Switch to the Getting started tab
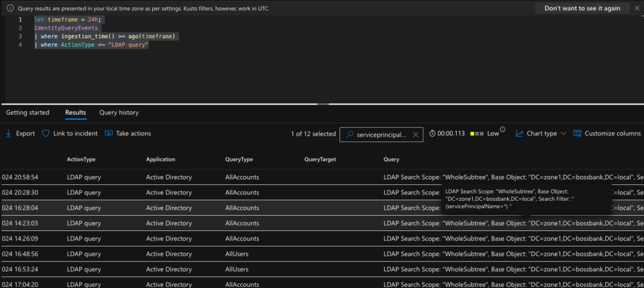 [28, 113]
